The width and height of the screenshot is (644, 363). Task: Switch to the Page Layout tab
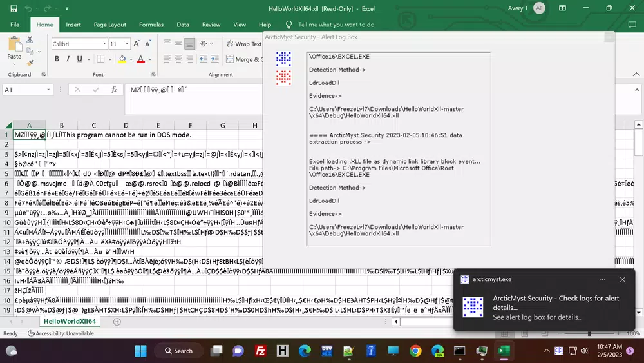tap(109, 25)
